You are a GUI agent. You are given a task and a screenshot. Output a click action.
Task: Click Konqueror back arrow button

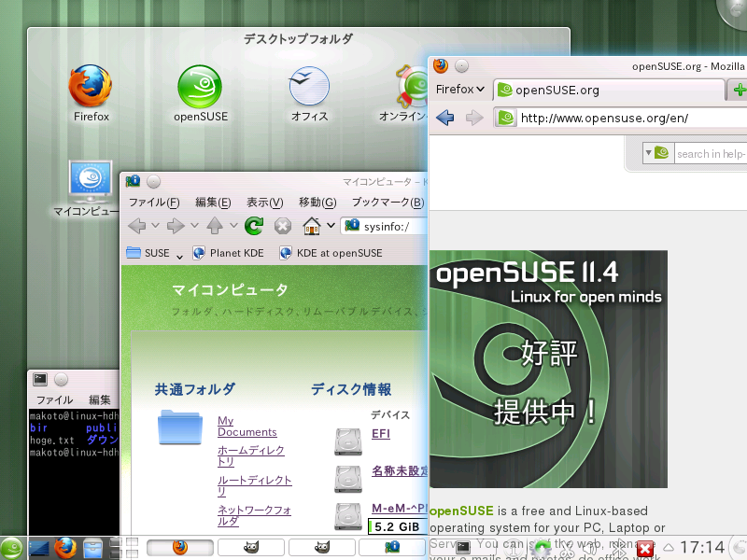pyautogui.click(x=137, y=226)
